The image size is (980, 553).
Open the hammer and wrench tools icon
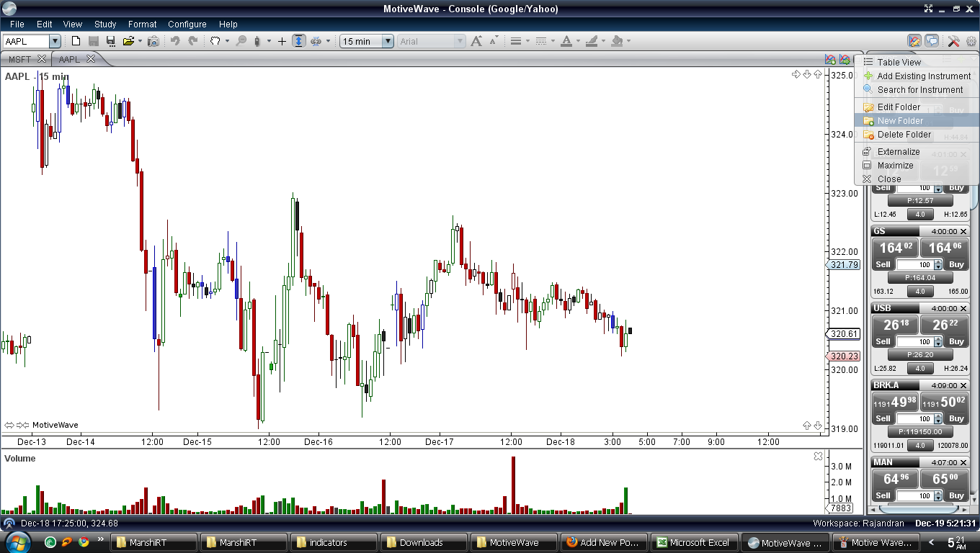[953, 41]
